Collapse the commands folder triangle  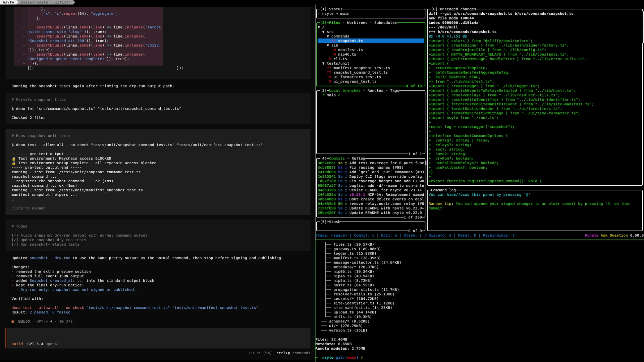pos(328,36)
